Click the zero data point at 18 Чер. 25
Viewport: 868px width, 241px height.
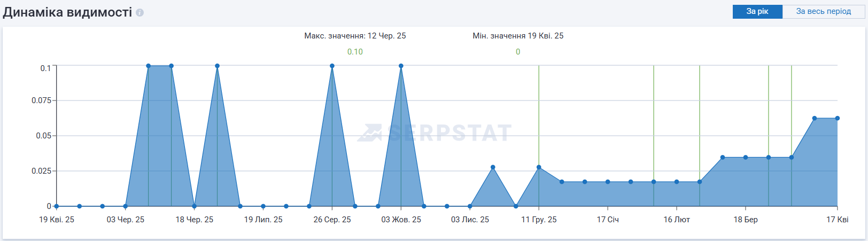195,206
